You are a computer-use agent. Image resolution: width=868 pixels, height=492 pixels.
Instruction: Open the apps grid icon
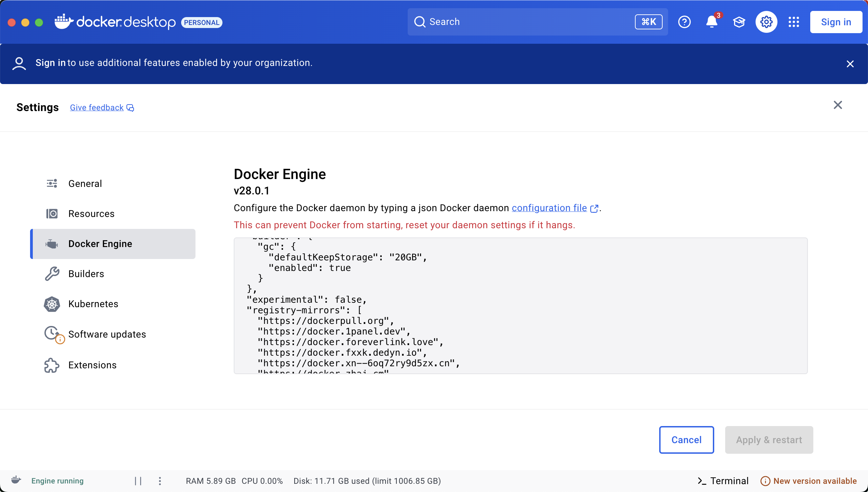pyautogui.click(x=794, y=22)
